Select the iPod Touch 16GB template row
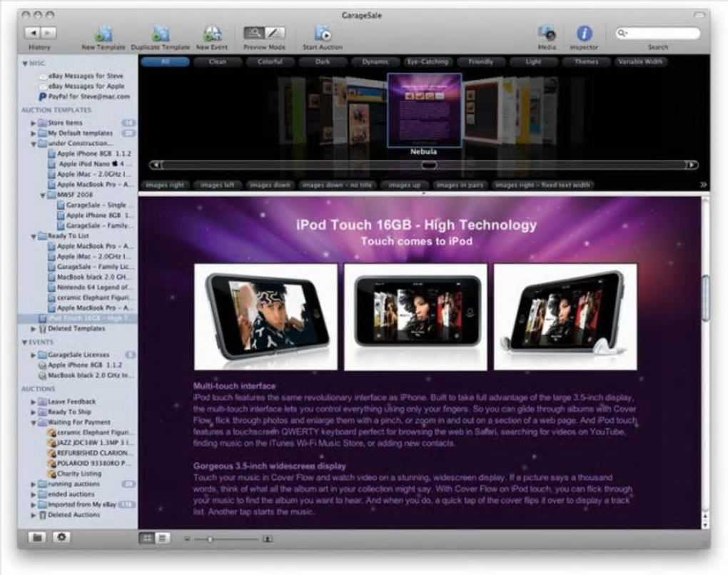Screen dimensions: 728x575 (x=78, y=318)
